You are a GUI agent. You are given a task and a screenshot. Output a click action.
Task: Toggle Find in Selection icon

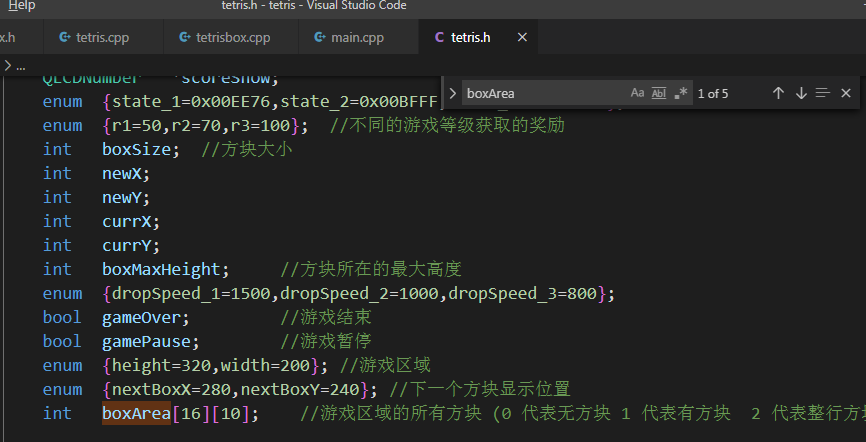(x=823, y=93)
